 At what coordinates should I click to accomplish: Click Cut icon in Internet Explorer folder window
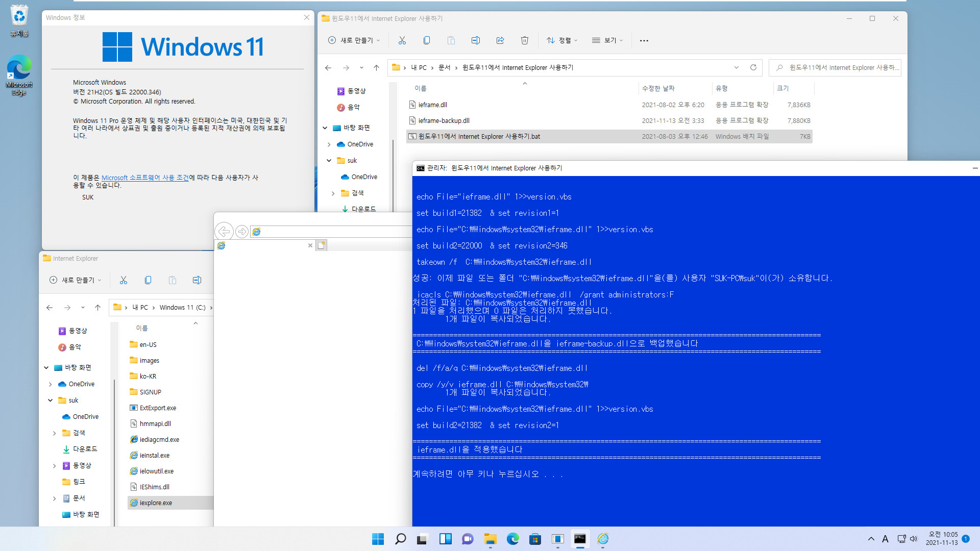[x=124, y=280]
